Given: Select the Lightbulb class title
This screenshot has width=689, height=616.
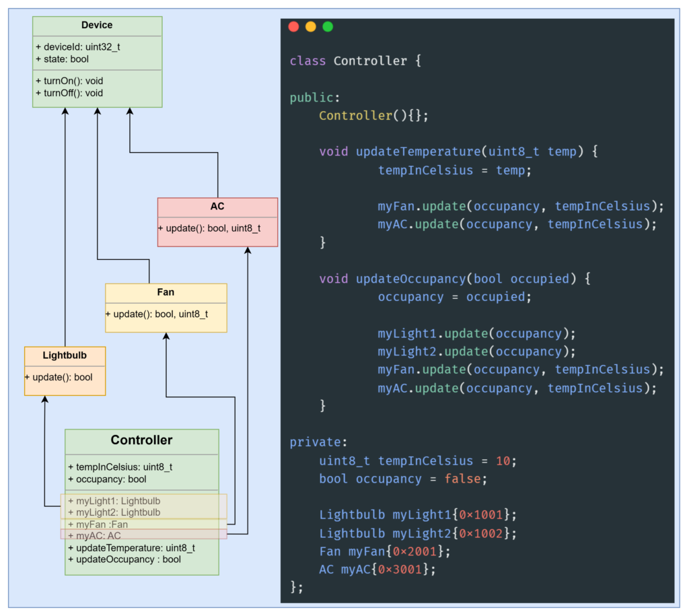Looking at the screenshot, I should 65,355.
